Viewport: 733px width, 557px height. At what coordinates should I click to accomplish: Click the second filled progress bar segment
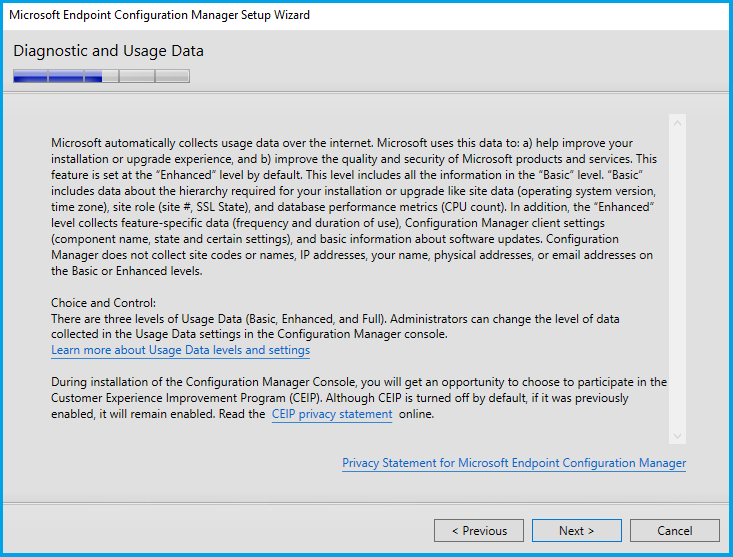tap(66, 76)
